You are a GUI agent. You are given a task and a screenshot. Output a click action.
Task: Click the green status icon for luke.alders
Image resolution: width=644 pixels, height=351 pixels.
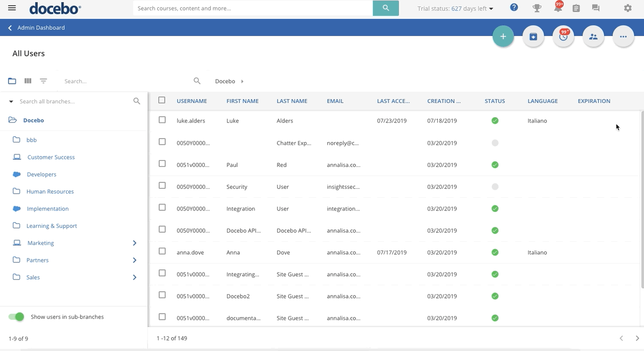tap(495, 121)
